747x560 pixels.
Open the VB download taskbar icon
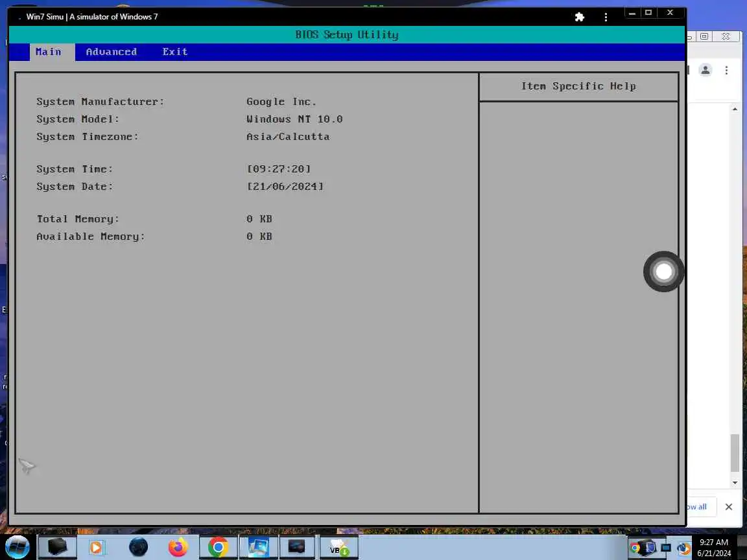(x=338, y=547)
